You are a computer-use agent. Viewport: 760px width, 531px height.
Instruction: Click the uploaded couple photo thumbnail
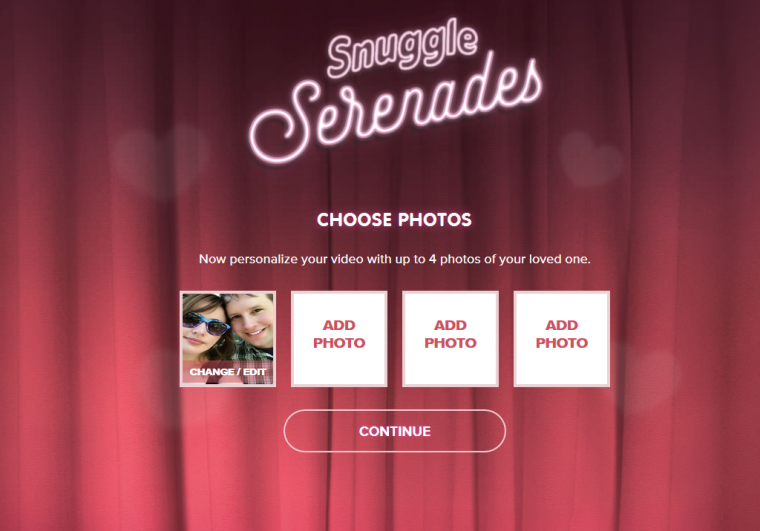[228, 339]
